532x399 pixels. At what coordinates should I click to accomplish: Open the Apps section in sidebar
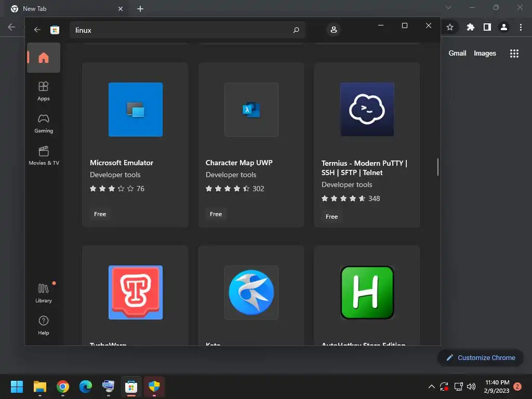click(x=44, y=91)
